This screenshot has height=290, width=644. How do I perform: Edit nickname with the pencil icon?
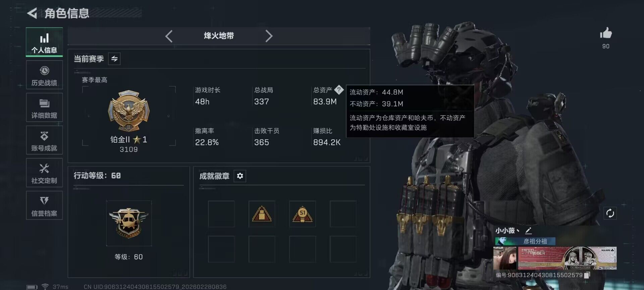coord(528,231)
